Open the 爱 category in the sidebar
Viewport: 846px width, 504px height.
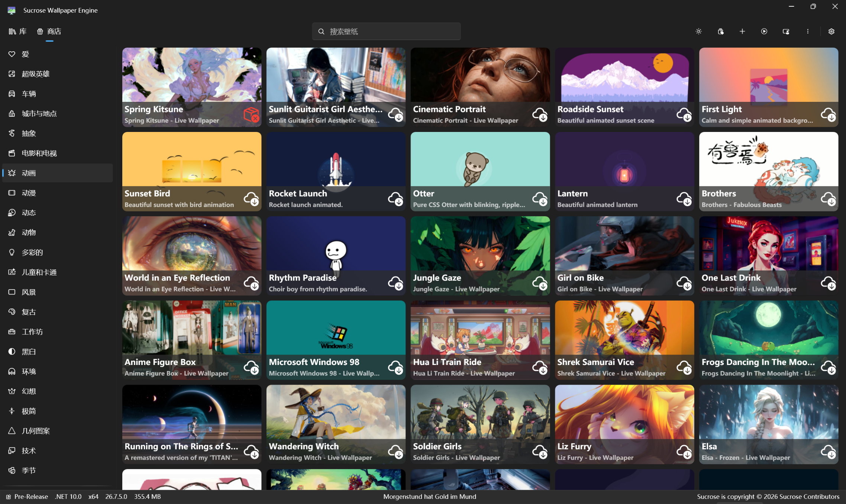pos(58,54)
